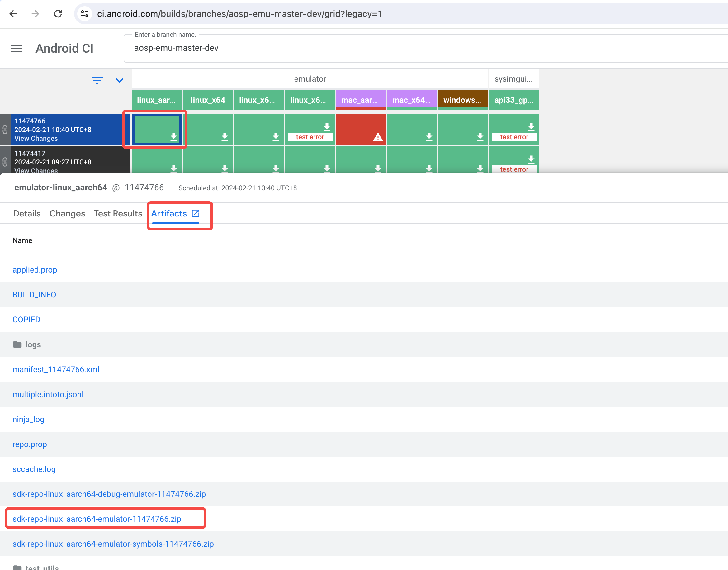The image size is (728, 570).
Task: Switch to the Changes tab
Action: click(x=67, y=214)
